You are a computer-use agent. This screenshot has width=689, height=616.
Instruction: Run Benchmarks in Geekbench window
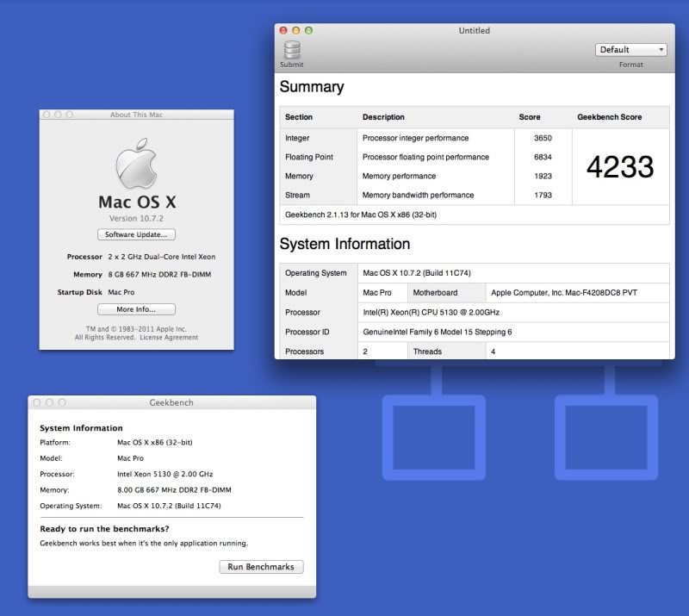coord(261,567)
